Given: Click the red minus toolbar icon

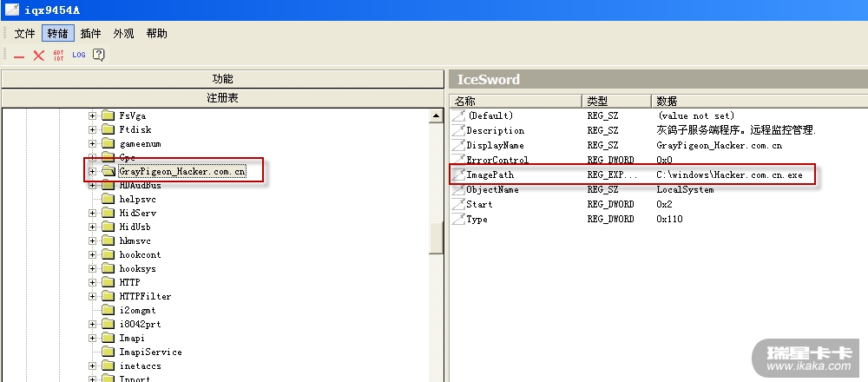Looking at the screenshot, I should [19, 56].
